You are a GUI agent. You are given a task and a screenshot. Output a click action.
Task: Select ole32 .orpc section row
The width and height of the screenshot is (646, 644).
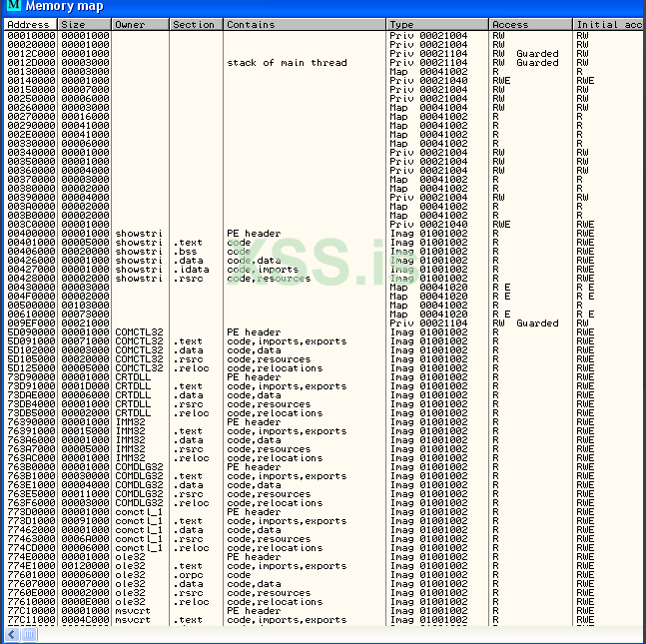coord(323,575)
